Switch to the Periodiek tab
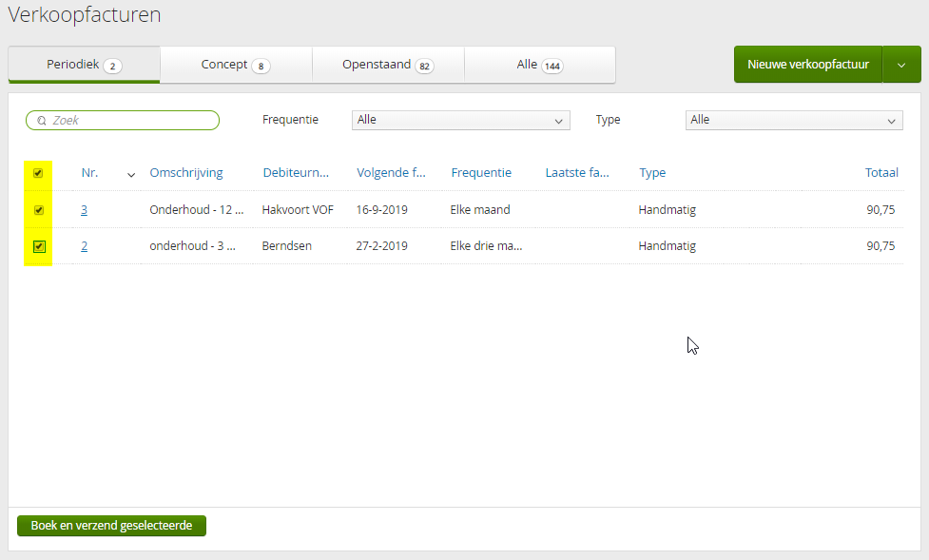929x560 pixels. 84,65
